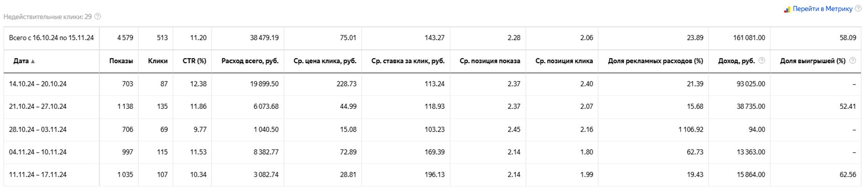Sort by the Клики column header

pos(158,61)
